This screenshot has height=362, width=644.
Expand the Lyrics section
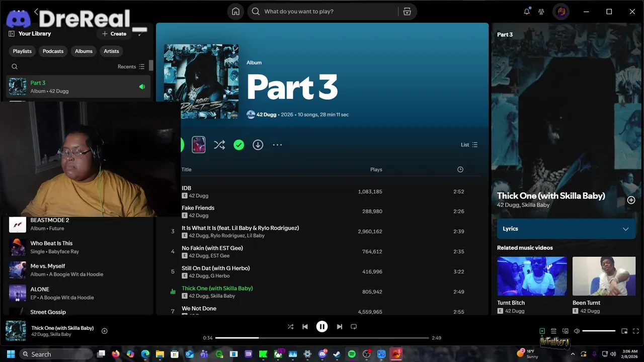566,229
